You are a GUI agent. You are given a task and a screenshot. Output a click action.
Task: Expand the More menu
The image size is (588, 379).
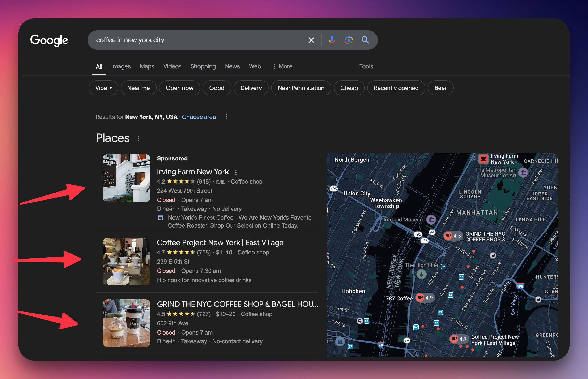pos(283,66)
